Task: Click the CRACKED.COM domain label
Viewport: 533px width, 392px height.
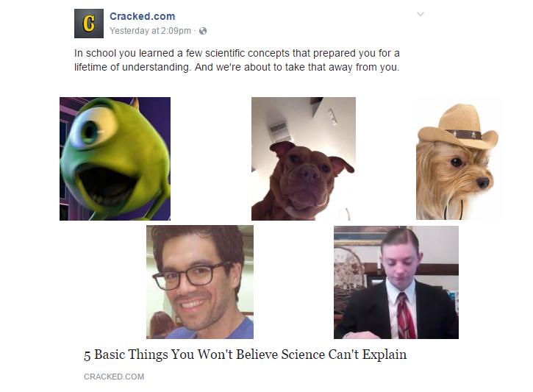Action: click(x=114, y=377)
